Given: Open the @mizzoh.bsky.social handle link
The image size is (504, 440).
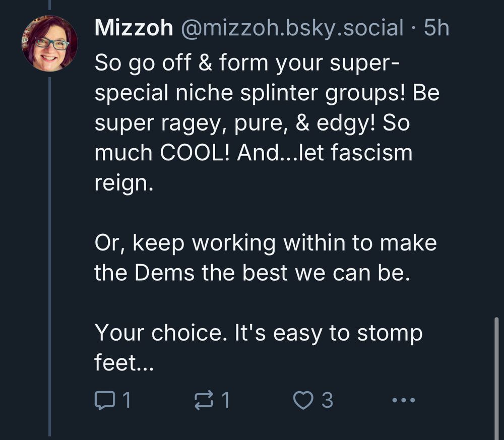Looking at the screenshot, I should click(x=292, y=28).
